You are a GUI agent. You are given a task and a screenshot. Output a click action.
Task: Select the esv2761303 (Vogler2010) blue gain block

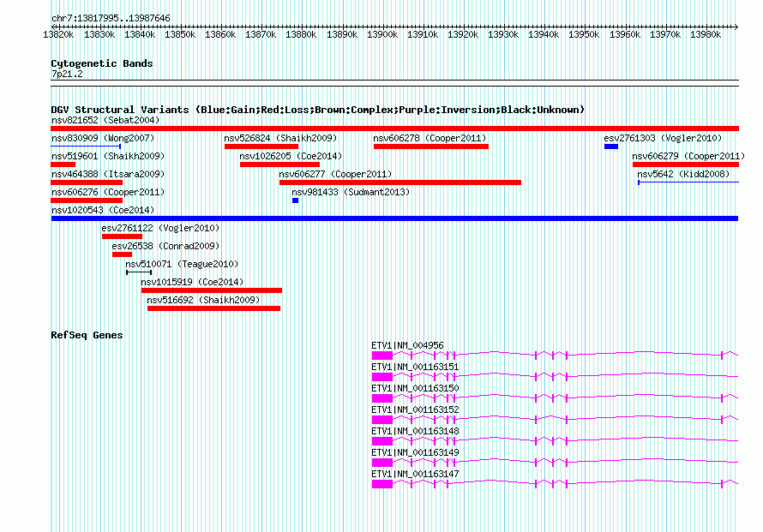611,146
